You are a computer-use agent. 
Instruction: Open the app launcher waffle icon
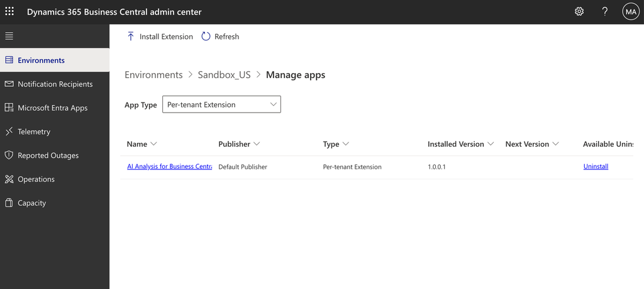(9, 11)
